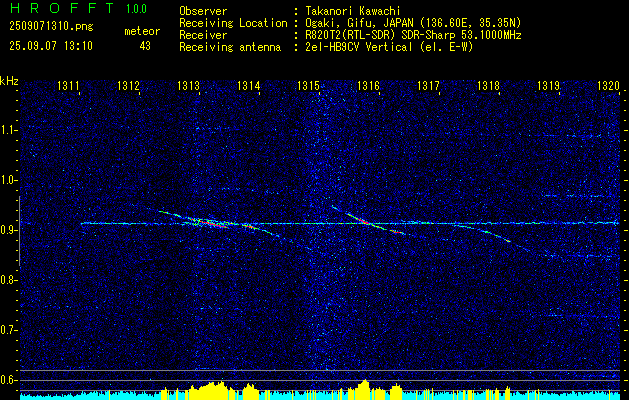Click time marker 1317
The image size is (629, 400).
[x=428, y=85]
